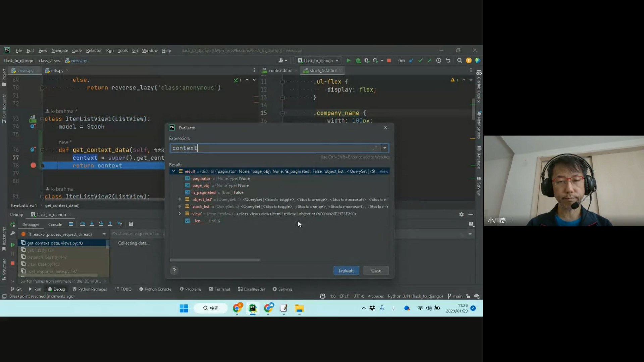The width and height of the screenshot is (644, 362).
Task: Open Evaluate Expression calculator icon in debugger toolbar
Action: click(x=131, y=224)
